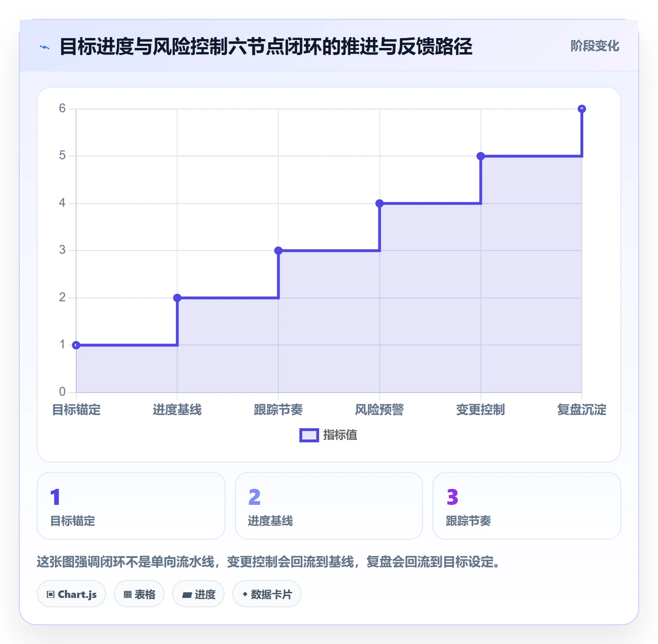Click the Chart.js tag chip
Screen dimensions: 658x644
click(71, 594)
